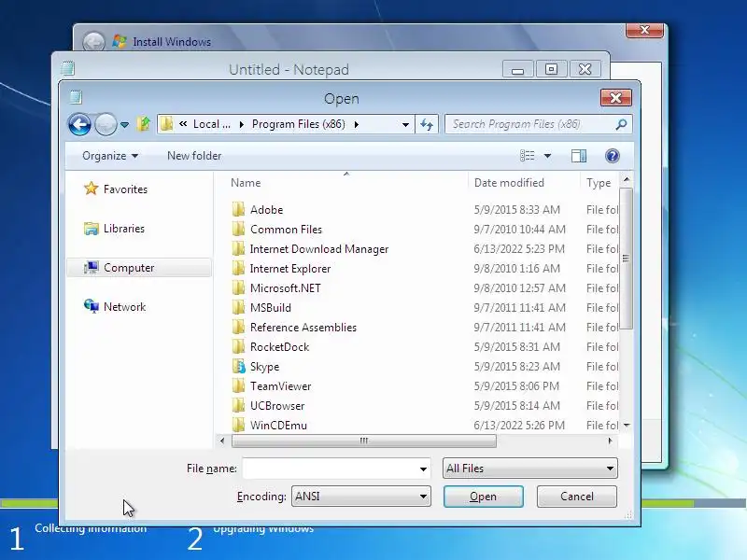747x560 pixels.
Task: Click Local breadcrumb in address bar
Action: click(x=212, y=124)
